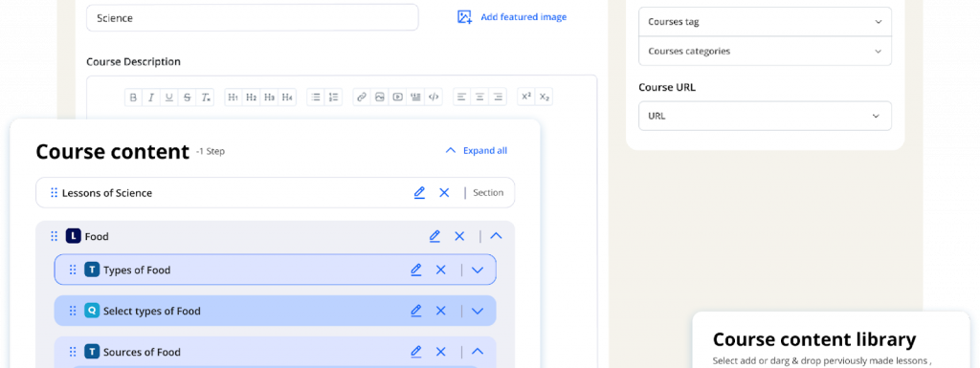This screenshot has width=980, height=368.
Task: Edit the Select types of Food quiz
Action: 415,311
